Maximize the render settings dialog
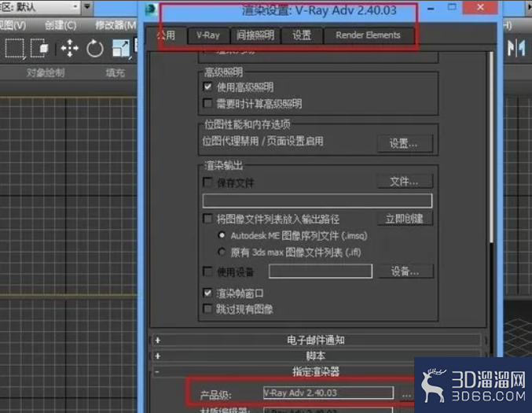This screenshot has height=413, width=532. [452, 7]
